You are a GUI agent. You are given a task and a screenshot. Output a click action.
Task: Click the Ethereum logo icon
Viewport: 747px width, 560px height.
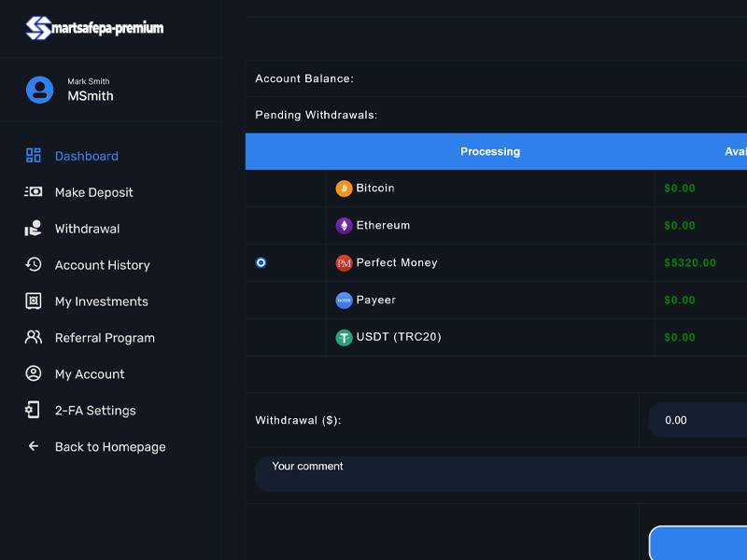coord(344,226)
